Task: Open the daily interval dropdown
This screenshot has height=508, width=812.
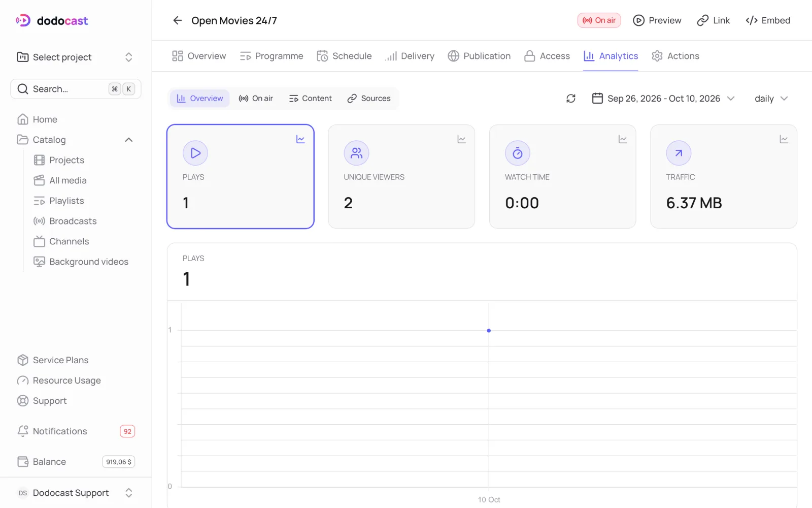Action: [771, 99]
